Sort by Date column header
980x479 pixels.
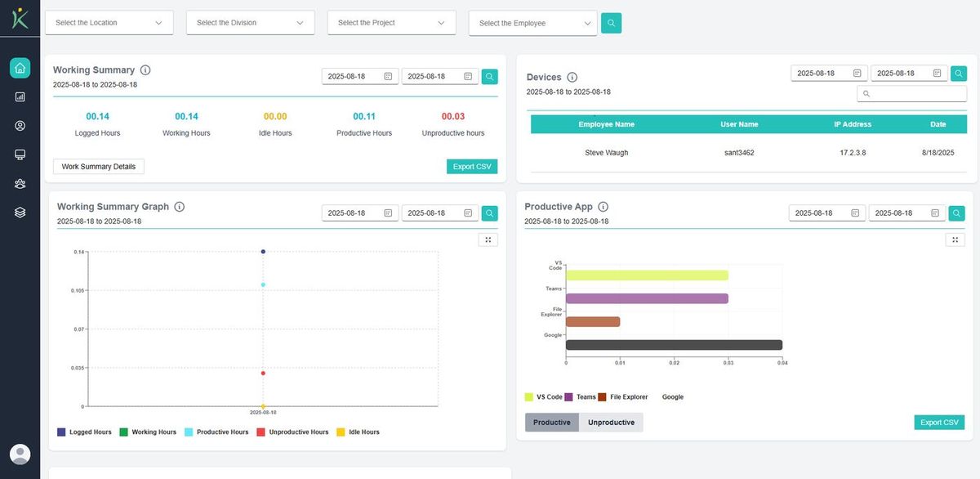click(x=938, y=124)
